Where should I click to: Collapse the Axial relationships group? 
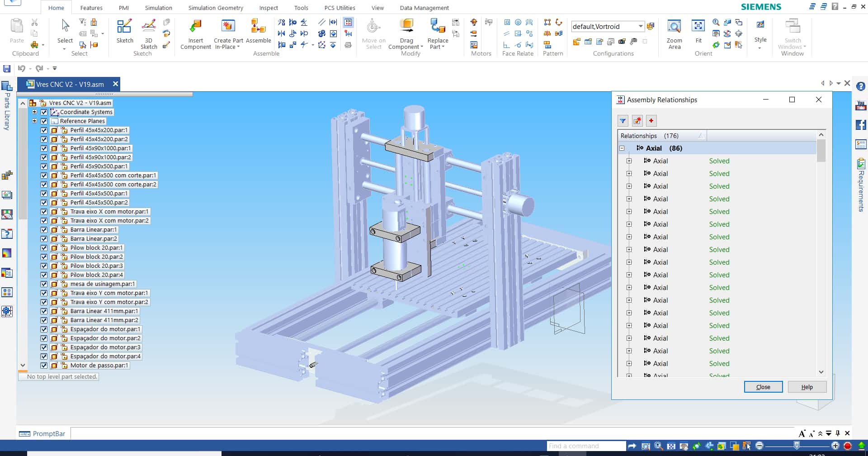[x=622, y=148]
